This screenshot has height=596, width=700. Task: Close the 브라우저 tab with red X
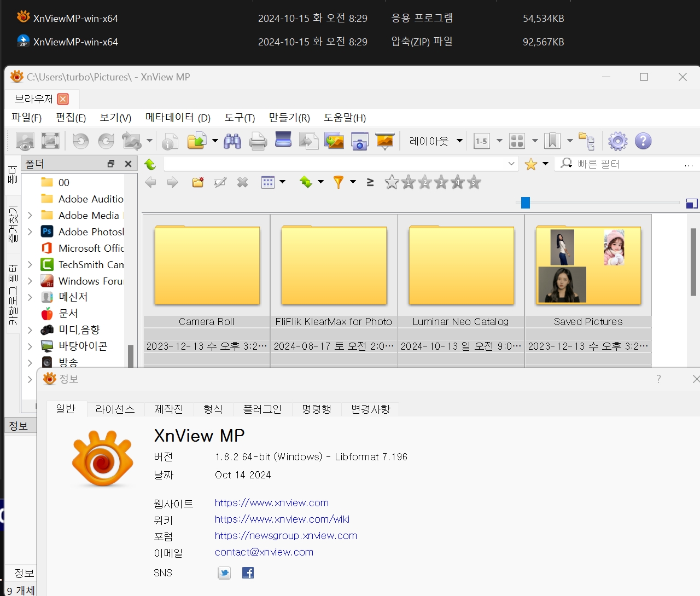(63, 99)
